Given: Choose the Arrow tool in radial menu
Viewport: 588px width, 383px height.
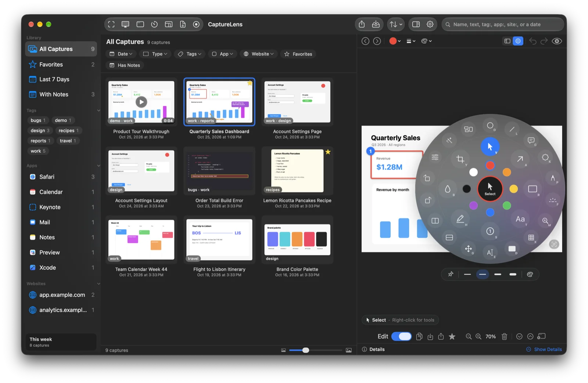Looking at the screenshot, I should 520,159.
